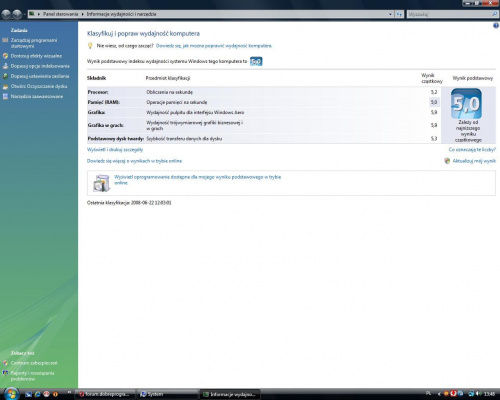Click icon beside Otwórz Oczyszczanie dysku
Image resolution: width=500 pixels, height=400 pixels.
coord(5,86)
